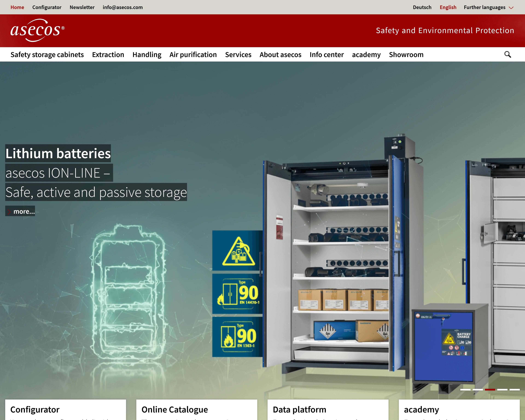This screenshot has height=420, width=525.
Task: Switch language to Deutsch
Action: [x=422, y=7]
